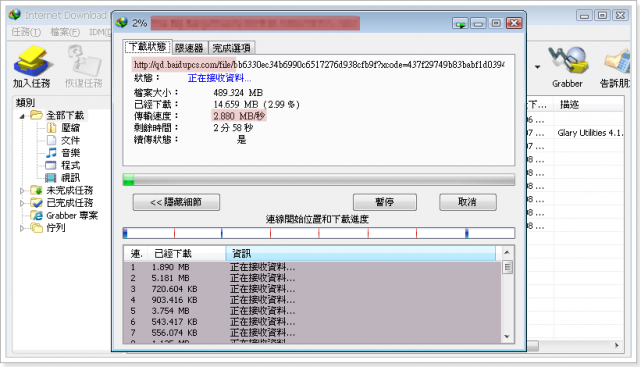
Task: Click the connections list scrollbar thumb
Action: tap(507, 267)
